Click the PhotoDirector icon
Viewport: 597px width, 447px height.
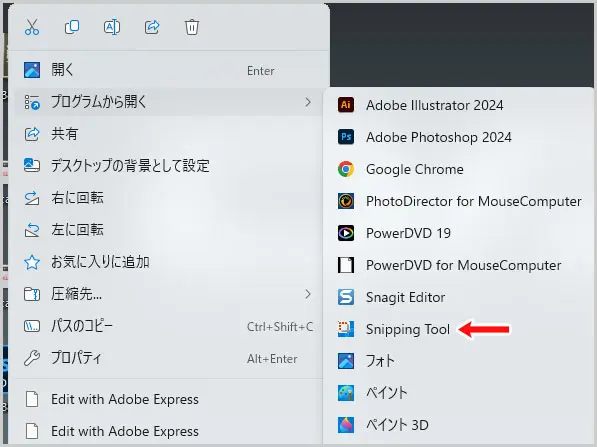(346, 201)
